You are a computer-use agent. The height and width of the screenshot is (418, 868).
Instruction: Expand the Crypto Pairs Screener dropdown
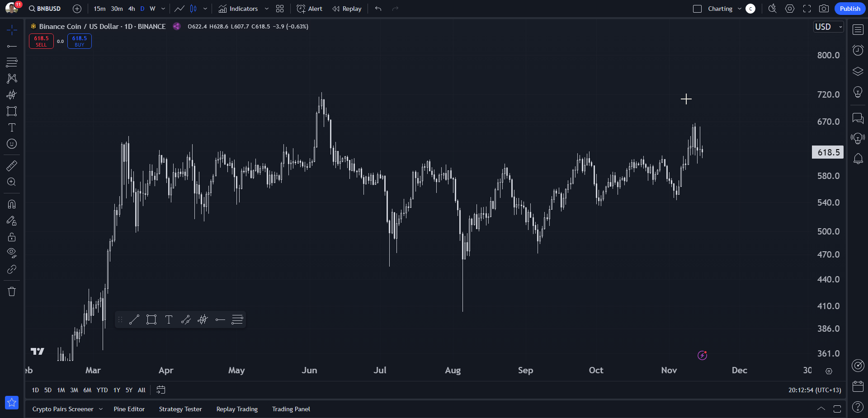point(101,409)
